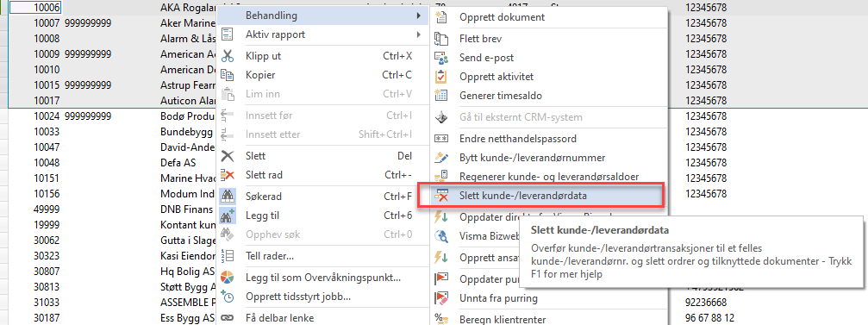Click the pie chart icon for Overvåkningspunkt
The image size is (868, 325).
click(x=228, y=277)
